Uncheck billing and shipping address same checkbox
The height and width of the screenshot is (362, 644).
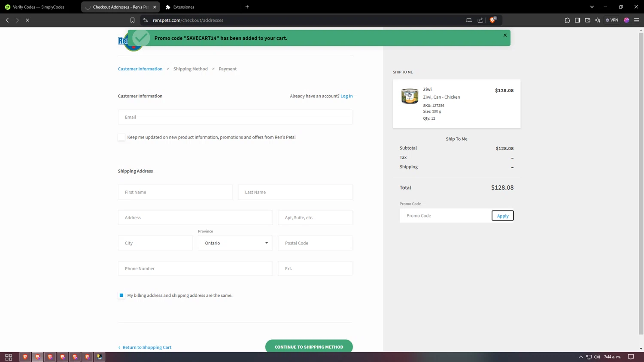coord(122,296)
